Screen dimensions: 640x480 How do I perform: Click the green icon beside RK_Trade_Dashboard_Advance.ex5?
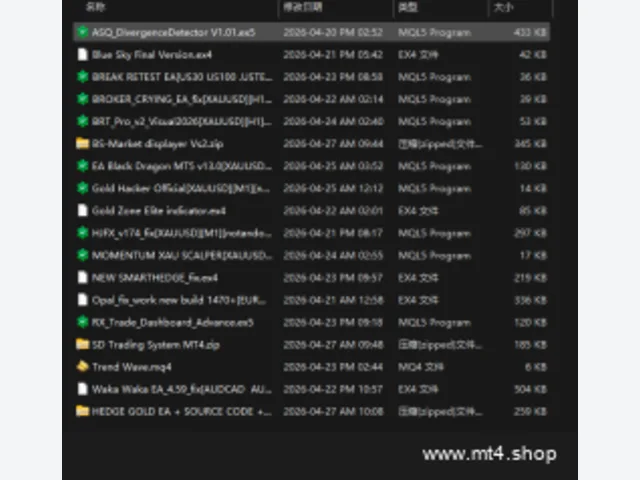(x=82, y=322)
